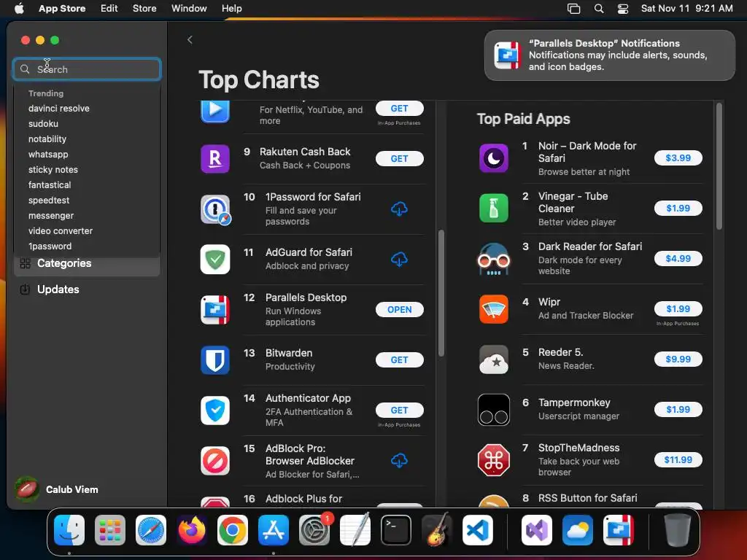Open the Vinegar Tube Cleaner spray icon

point(494,208)
